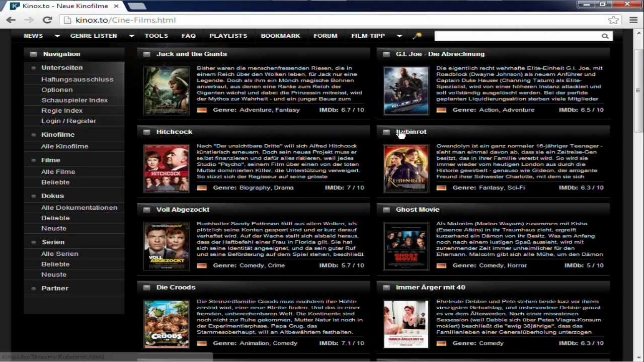Open the GENRE LISTEN menu
This screenshot has height=362, width=644.
[x=94, y=36]
